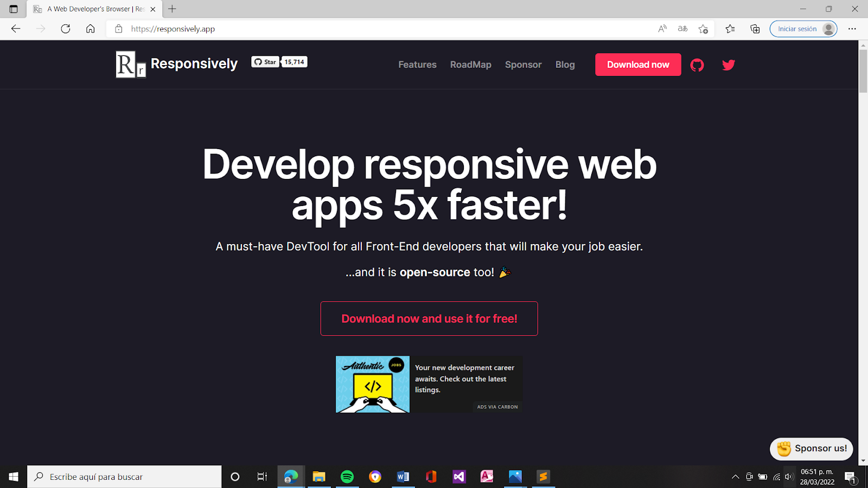Click the site info lock icon
The width and height of the screenshot is (868, 488).
pyautogui.click(x=119, y=29)
